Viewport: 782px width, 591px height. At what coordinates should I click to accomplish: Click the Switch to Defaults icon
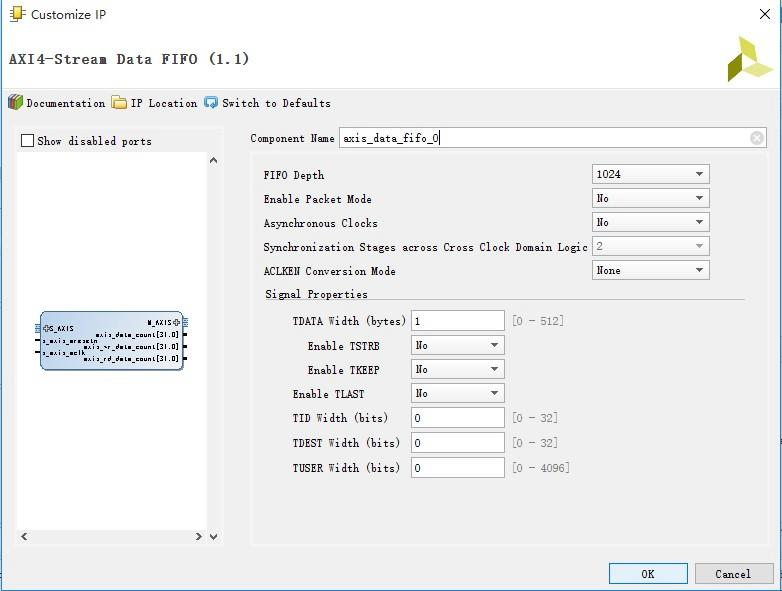pos(211,103)
